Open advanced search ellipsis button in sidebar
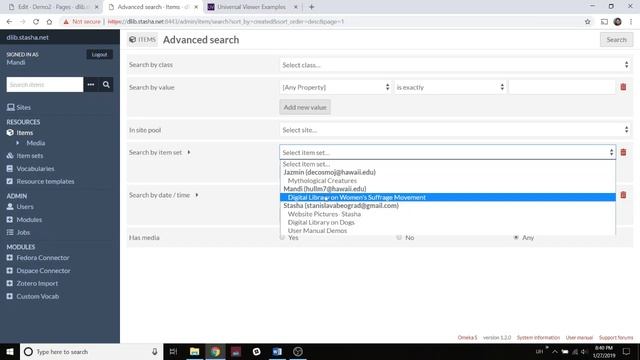This screenshot has height=360, width=640. coord(91,84)
